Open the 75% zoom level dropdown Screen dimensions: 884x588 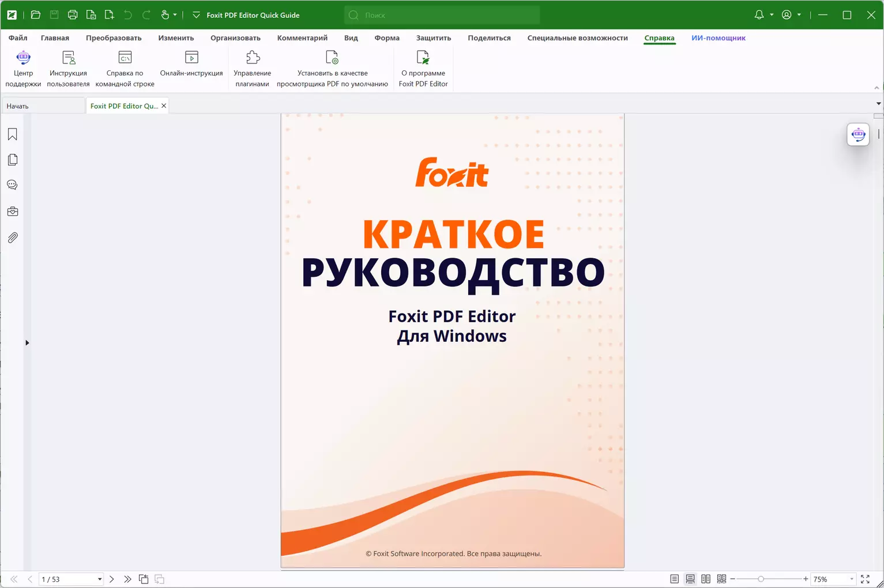851,579
